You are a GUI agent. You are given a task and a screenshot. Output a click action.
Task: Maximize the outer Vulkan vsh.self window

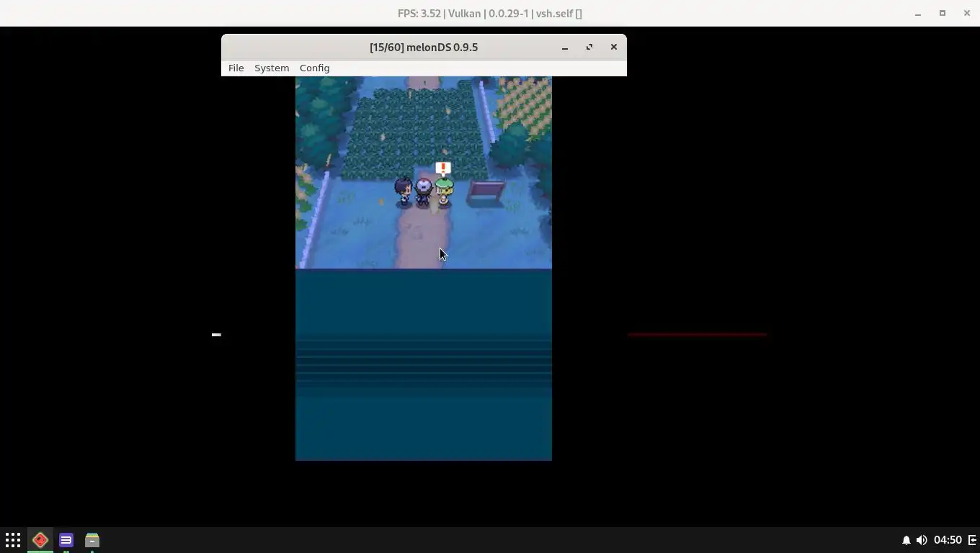pos(943,13)
